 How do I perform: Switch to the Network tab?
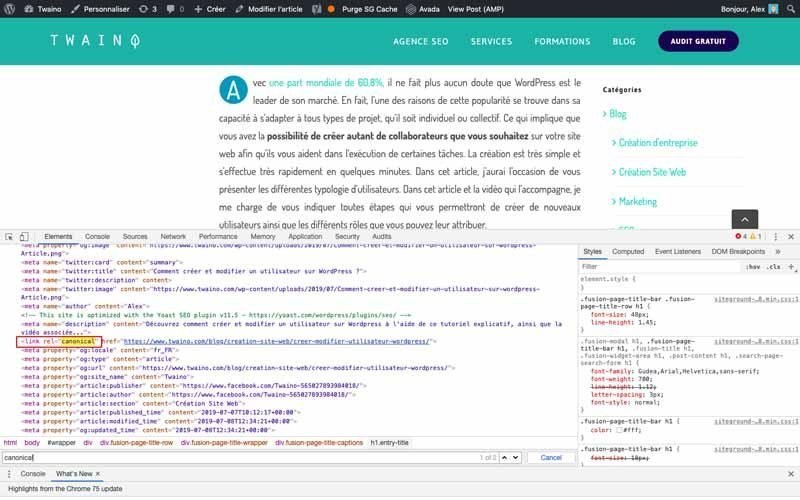(173, 237)
